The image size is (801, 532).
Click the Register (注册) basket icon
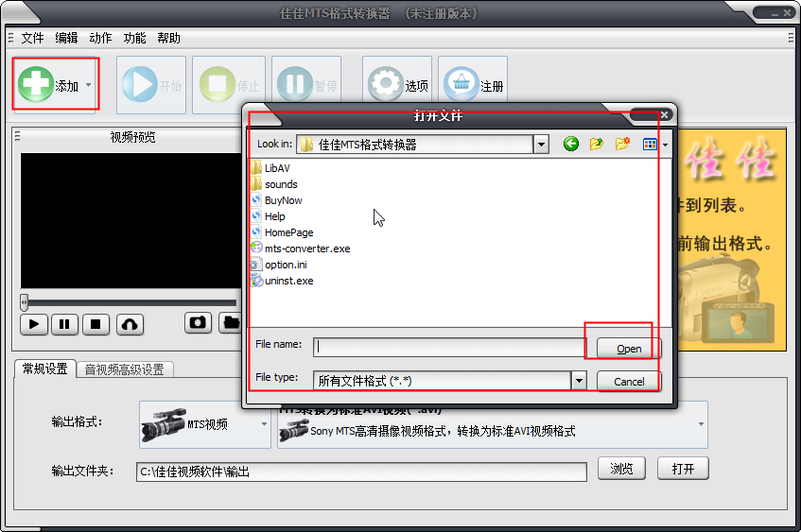coord(461,84)
